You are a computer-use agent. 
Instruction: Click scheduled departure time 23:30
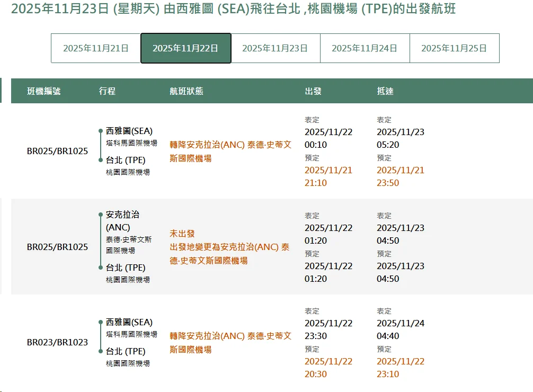click(316, 336)
